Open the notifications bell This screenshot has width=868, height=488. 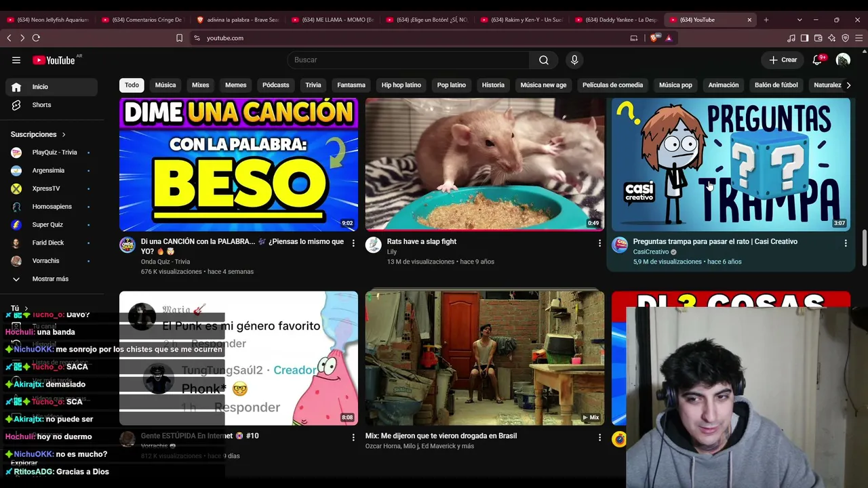pyautogui.click(x=817, y=60)
